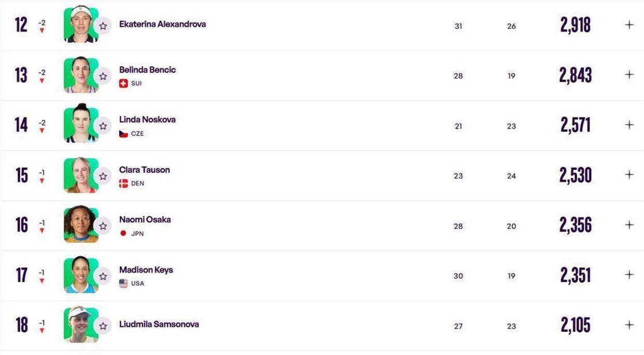The image size is (644, 355).
Task: Toggle favorite star for Belinda Bencic
Action: click(103, 76)
